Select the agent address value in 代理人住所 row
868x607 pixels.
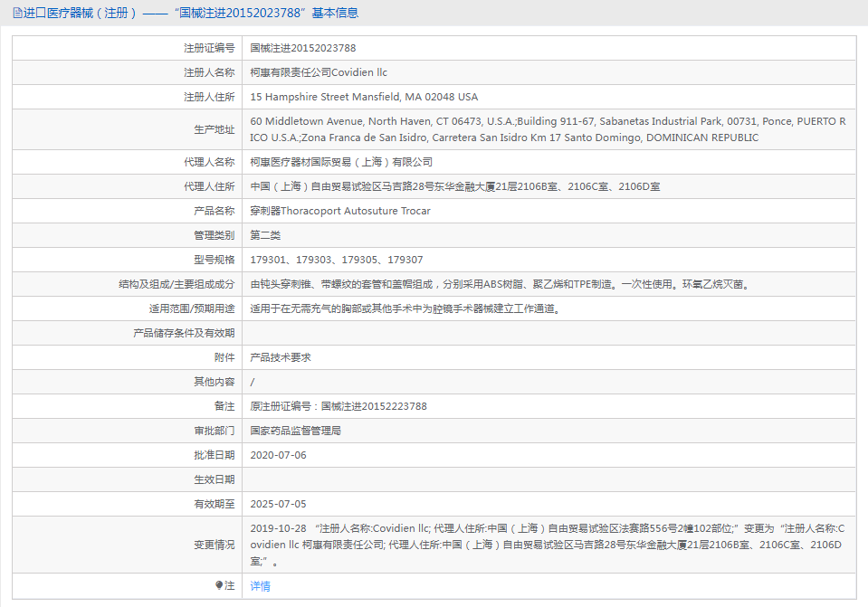pyautogui.click(x=455, y=186)
